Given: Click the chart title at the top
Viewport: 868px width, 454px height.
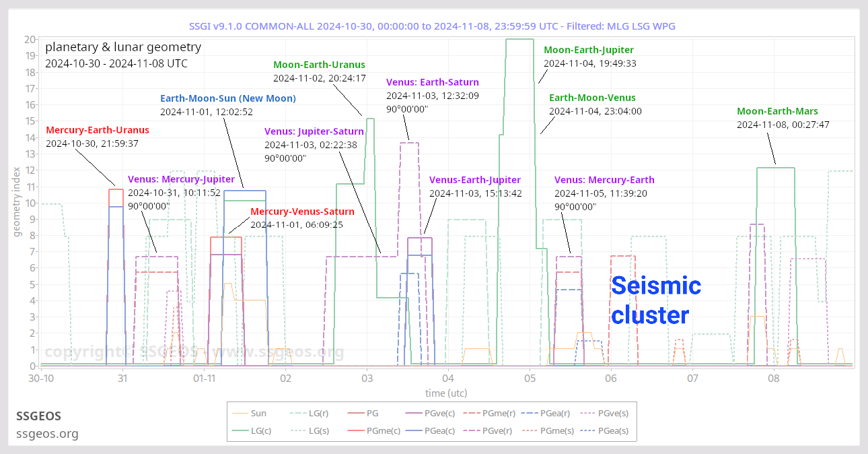Looking at the screenshot, I should (434, 25).
